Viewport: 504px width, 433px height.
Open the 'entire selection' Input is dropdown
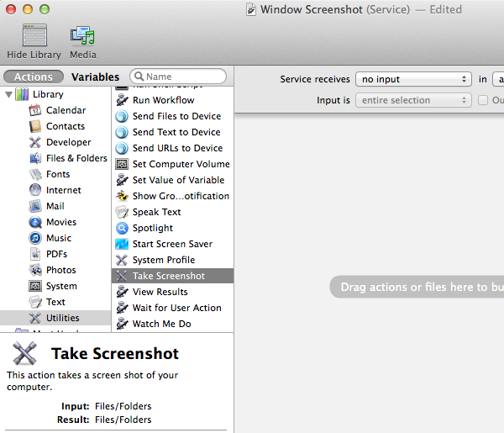pos(413,100)
